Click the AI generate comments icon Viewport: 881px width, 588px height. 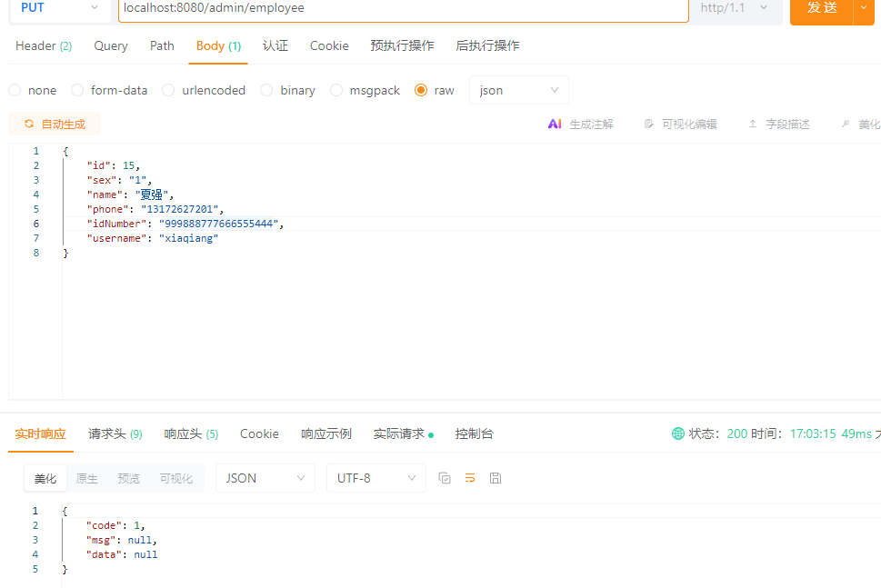[555, 125]
